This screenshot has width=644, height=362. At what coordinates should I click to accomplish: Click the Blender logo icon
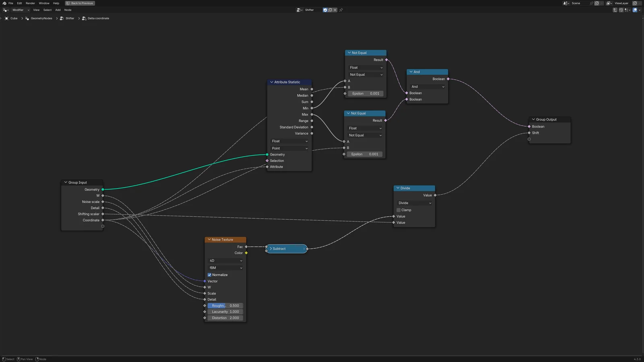click(4, 3)
